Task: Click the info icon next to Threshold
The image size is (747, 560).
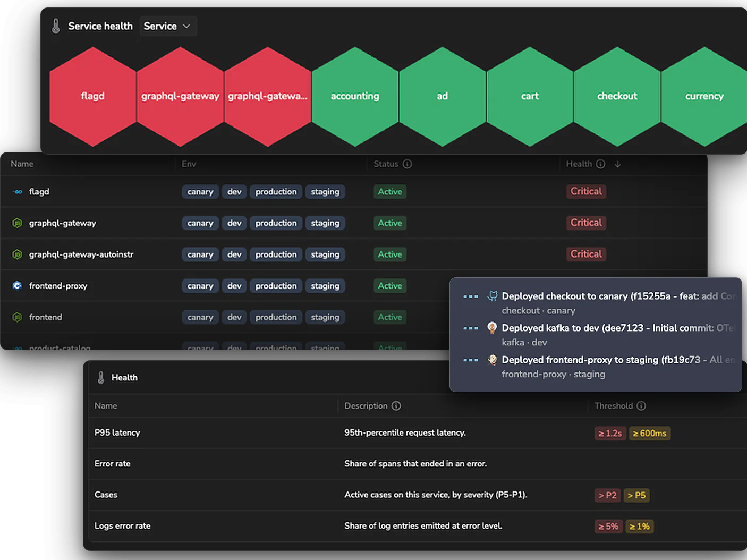Action: click(x=641, y=406)
